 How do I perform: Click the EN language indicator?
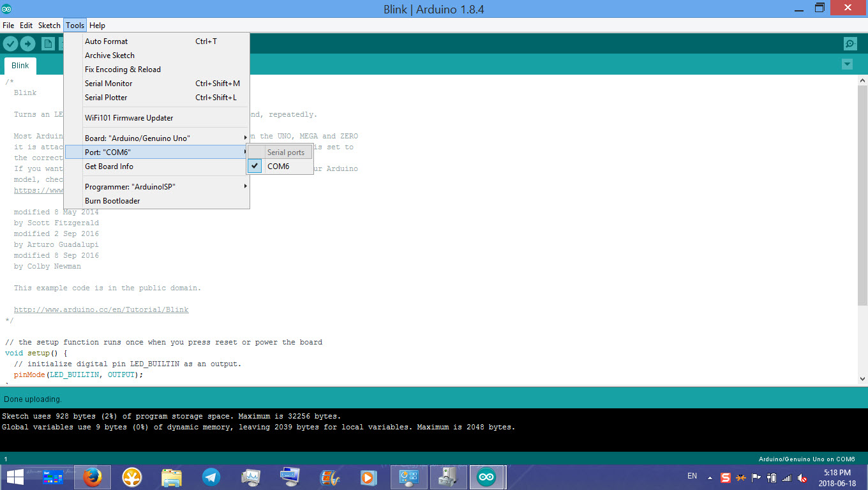(x=692, y=476)
